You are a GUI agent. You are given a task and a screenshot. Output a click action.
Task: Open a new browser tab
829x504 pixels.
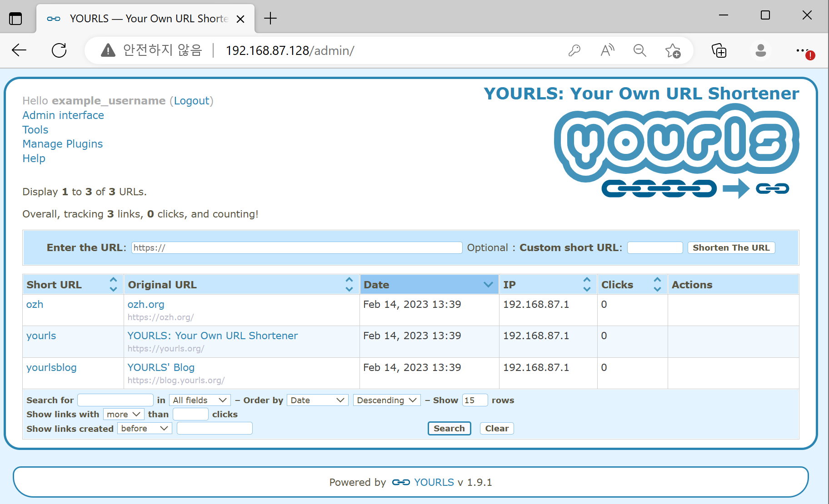[x=270, y=18]
